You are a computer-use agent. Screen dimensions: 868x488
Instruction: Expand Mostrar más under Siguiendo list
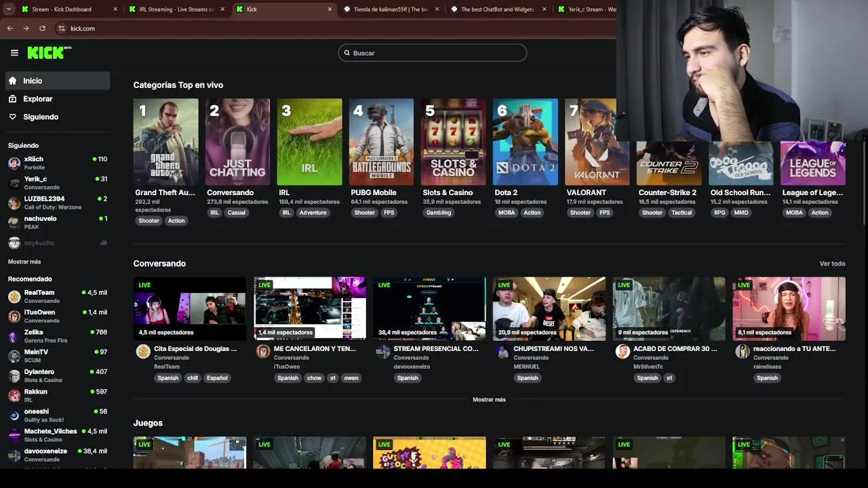point(24,262)
